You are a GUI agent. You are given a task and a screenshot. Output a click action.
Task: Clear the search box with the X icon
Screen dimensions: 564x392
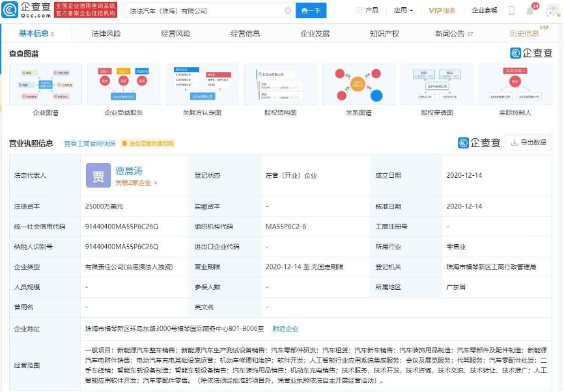click(288, 10)
